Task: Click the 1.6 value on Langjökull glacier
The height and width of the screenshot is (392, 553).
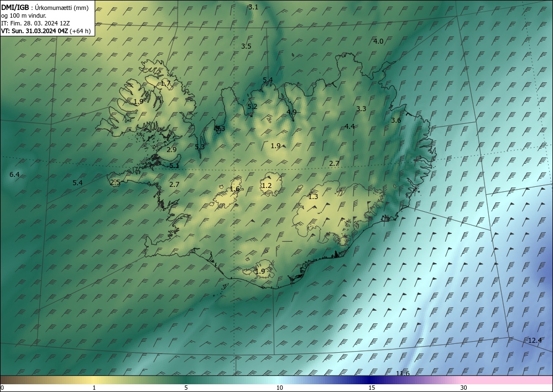Action: (x=234, y=189)
